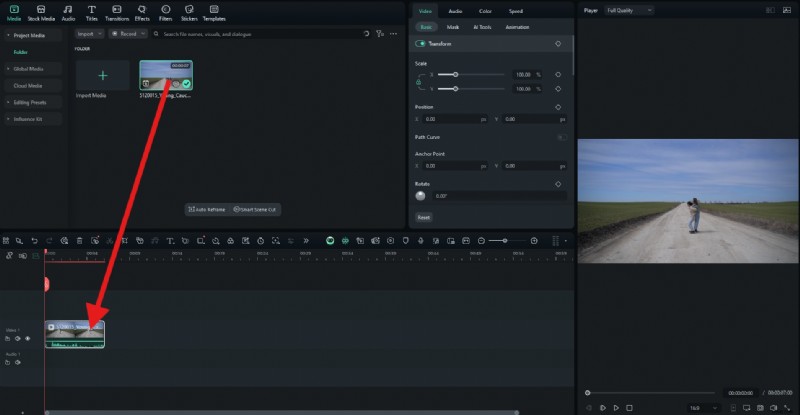The width and height of the screenshot is (800, 415).
Task: Click the zoom out timeline button
Action: [481, 241]
